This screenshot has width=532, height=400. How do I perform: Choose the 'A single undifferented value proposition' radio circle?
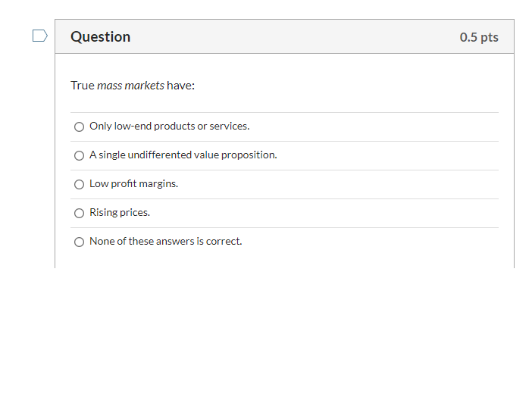point(79,156)
